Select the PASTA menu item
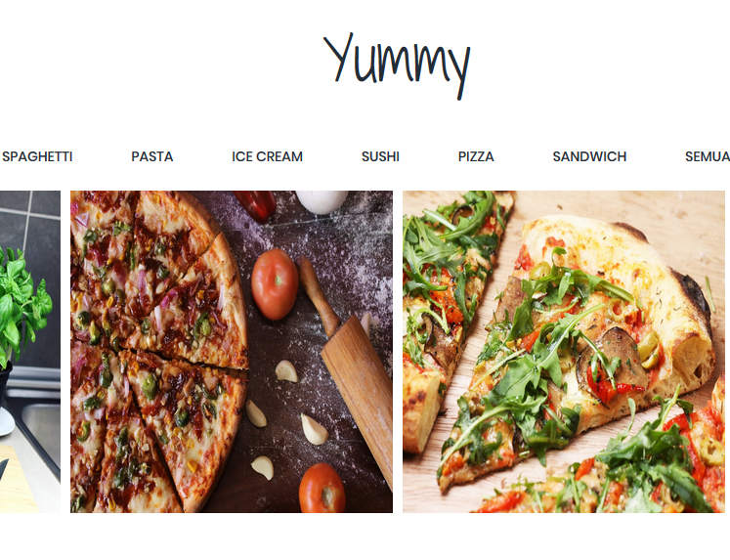 (x=152, y=156)
